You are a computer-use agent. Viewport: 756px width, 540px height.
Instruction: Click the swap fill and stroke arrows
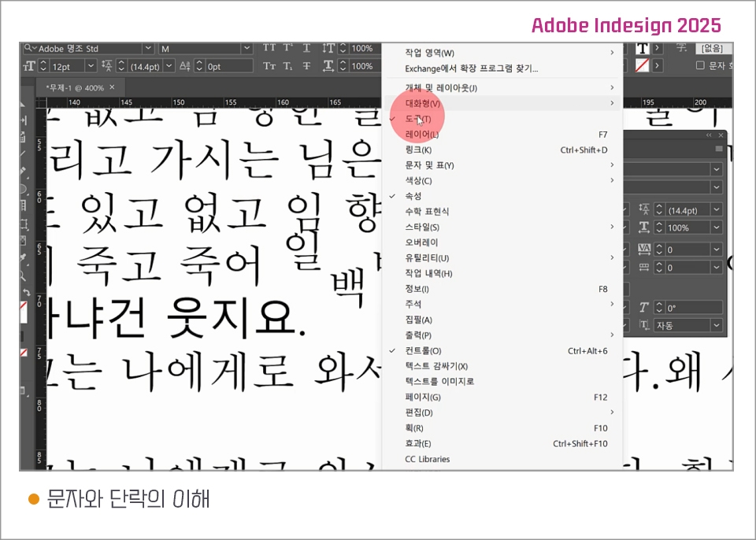(x=26, y=293)
